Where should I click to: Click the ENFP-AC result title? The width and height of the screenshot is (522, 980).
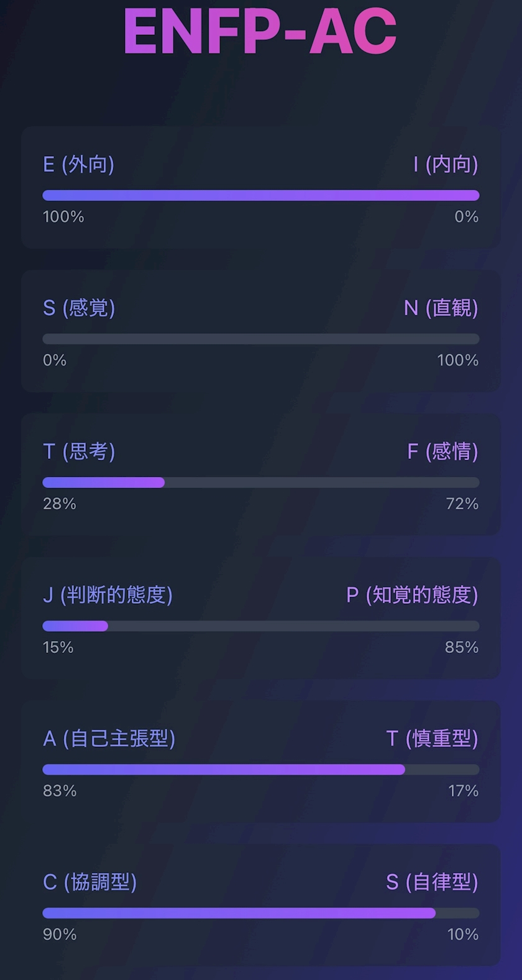[x=260, y=31]
